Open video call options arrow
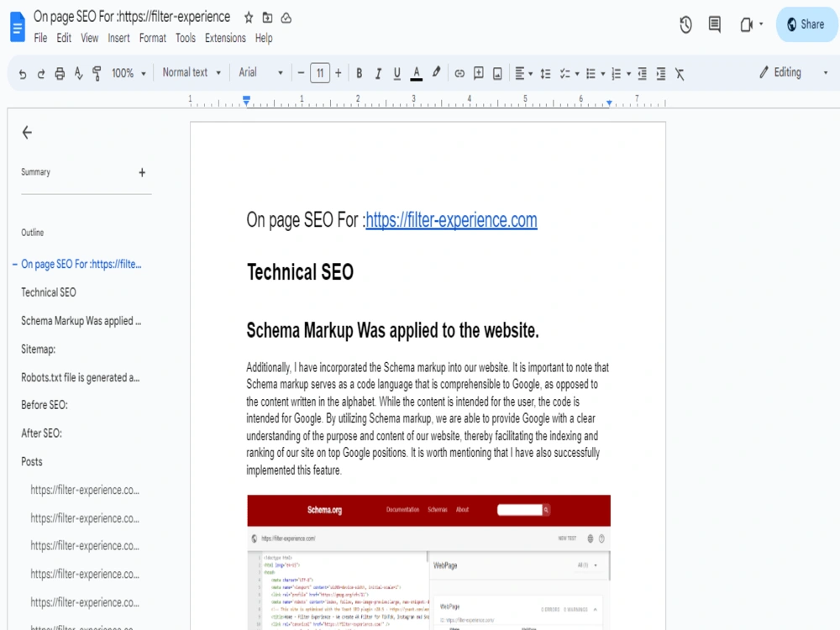 (x=761, y=24)
